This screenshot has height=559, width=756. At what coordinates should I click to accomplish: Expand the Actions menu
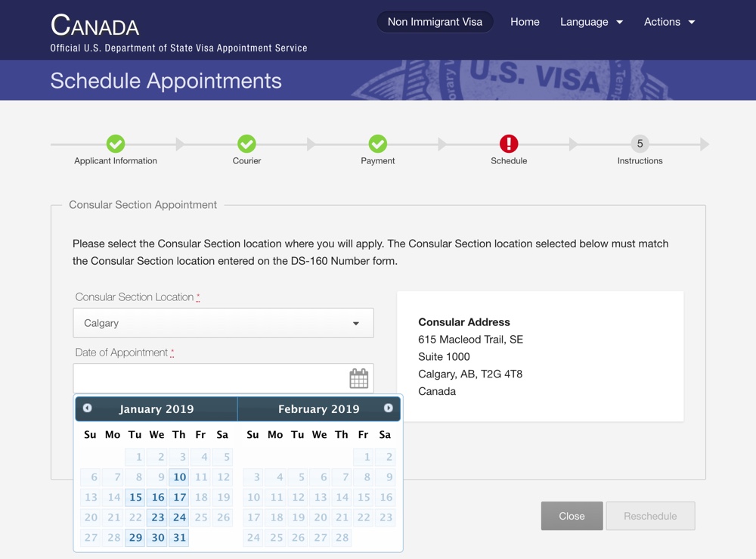tap(669, 22)
